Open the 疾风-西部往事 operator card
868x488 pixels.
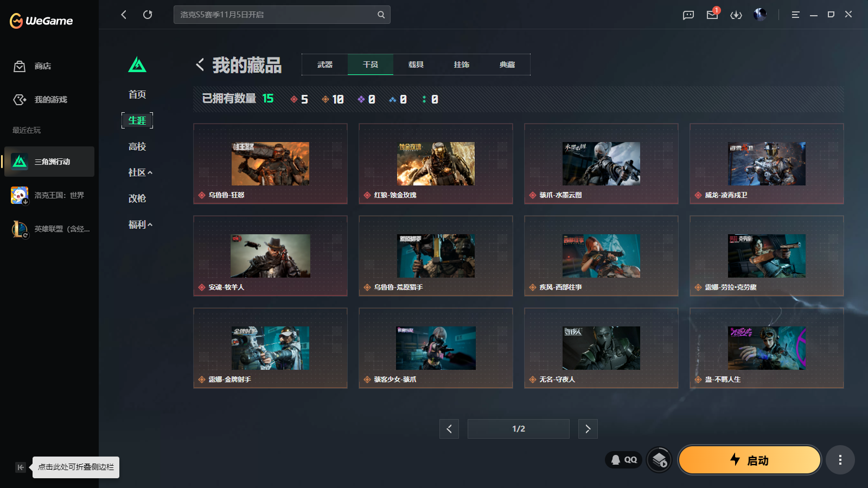click(601, 256)
